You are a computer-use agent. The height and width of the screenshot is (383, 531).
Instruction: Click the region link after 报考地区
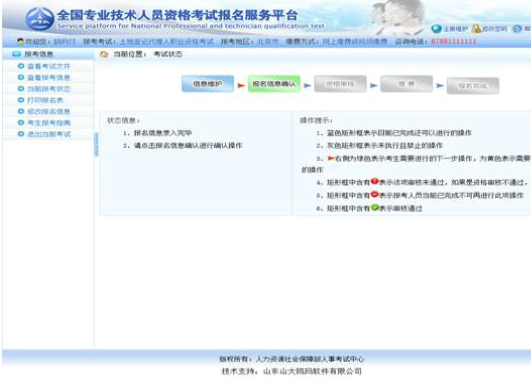268,42
